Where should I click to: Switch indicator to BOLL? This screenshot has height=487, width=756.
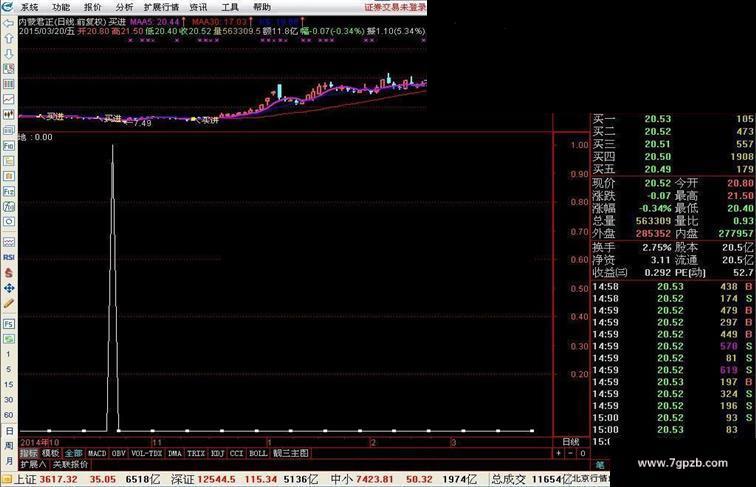click(x=258, y=453)
